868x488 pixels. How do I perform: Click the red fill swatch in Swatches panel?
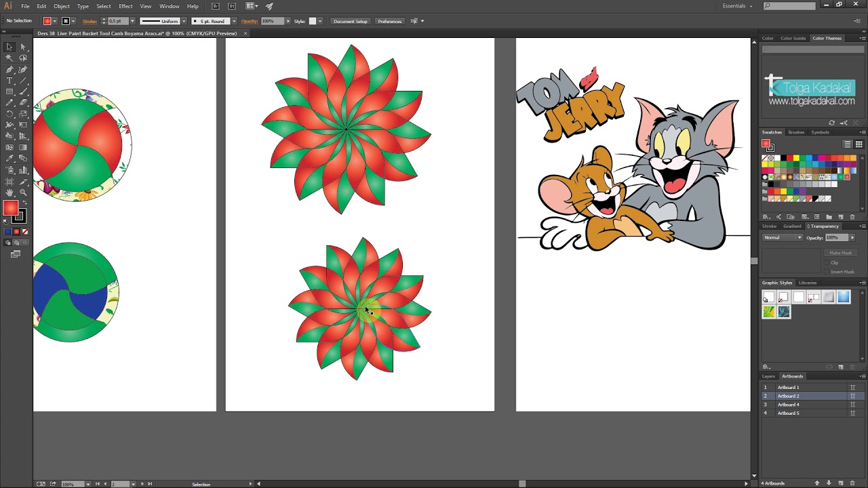(766, 143)
